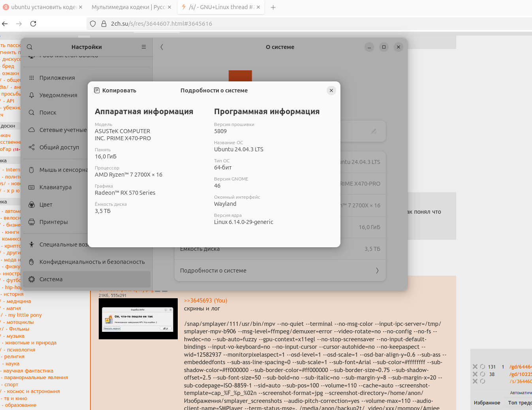Click the pencil icon to rename the device
532x410 pixels.
374,131
